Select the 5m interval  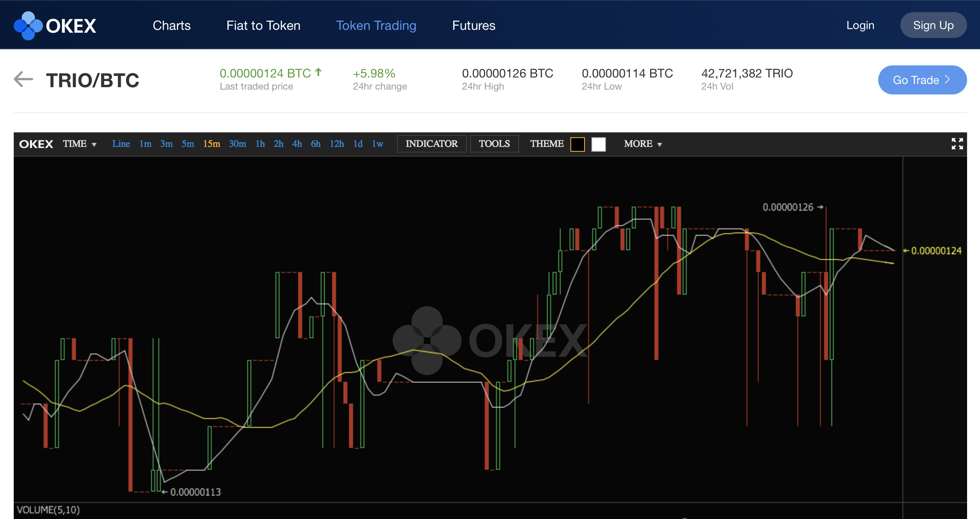point(188,144)
